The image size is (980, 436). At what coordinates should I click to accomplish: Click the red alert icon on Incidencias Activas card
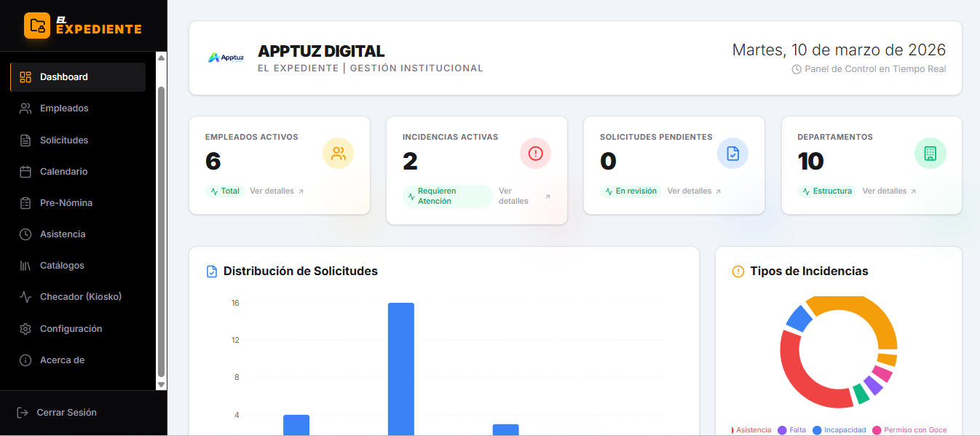(x=536, y=154)
